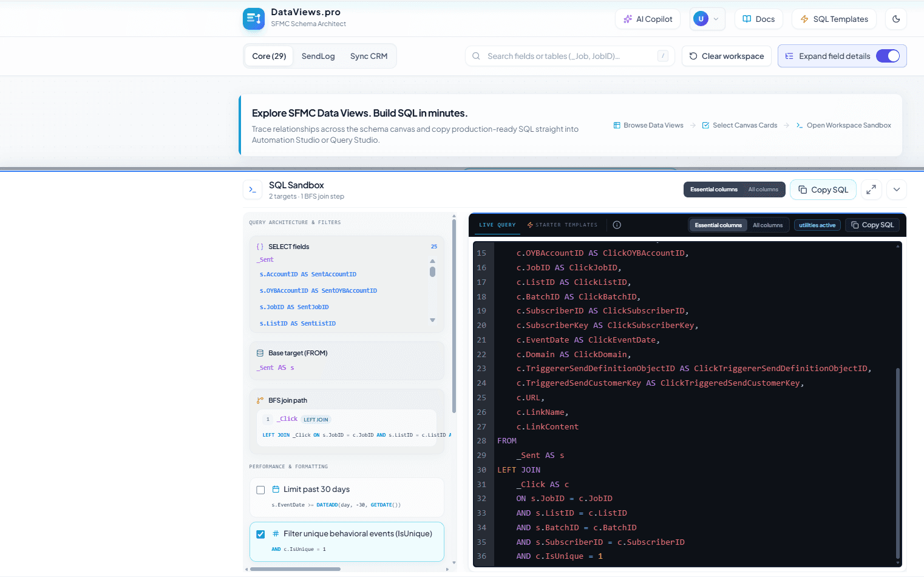Toggle dark mode with the moon icon
The width and height of the screenshot is (924, 577).
(896, 19)
